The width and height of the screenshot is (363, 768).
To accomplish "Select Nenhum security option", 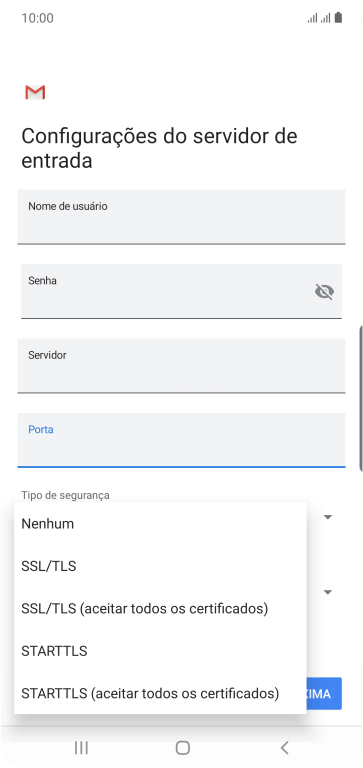I will [x=160, y=524].
